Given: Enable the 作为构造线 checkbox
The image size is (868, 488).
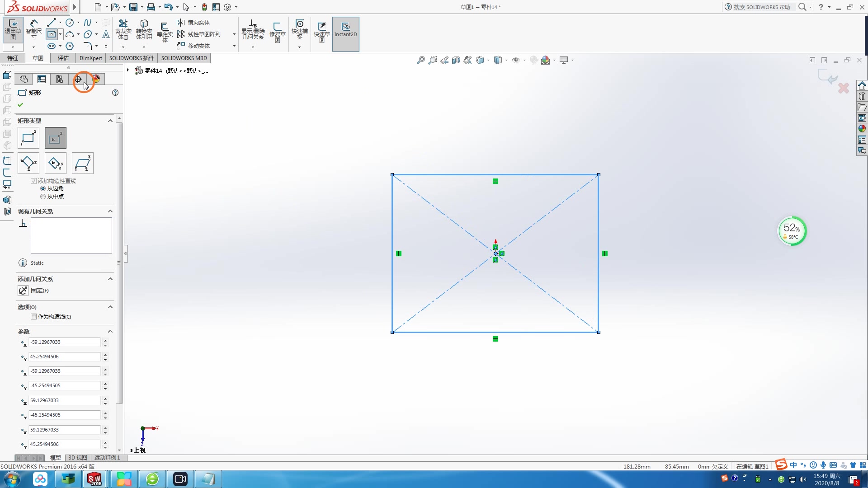Looking at the screenshot, I should [34, 317].
